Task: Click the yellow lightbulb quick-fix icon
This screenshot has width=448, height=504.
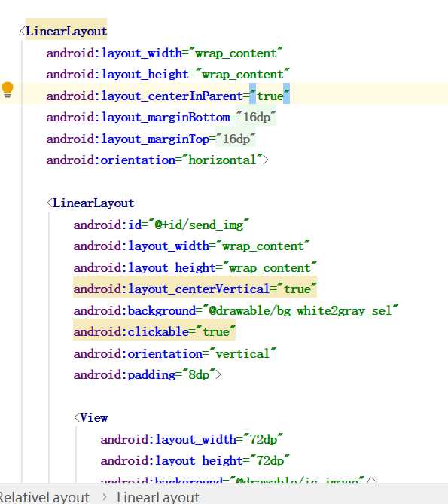Action: click(8, 90)
